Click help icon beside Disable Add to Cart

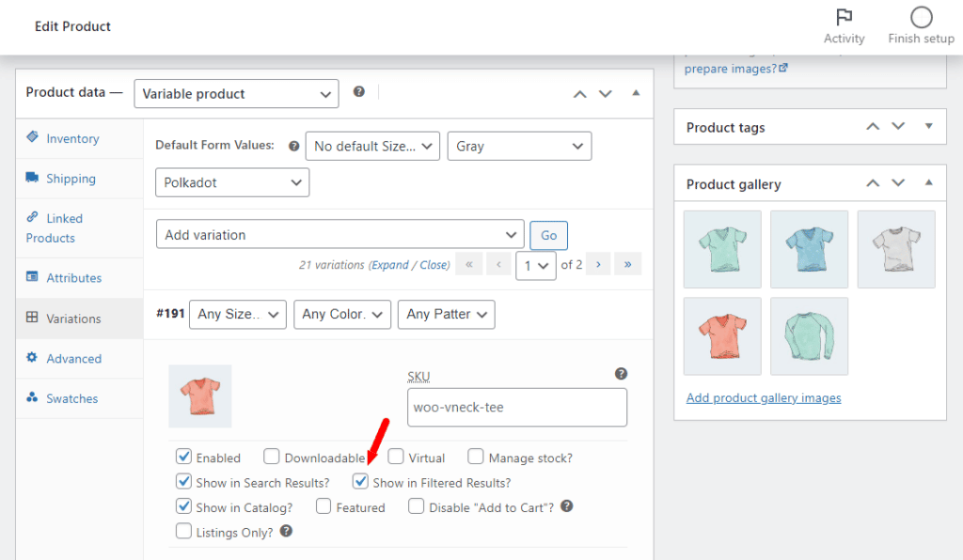coord(567,506)
